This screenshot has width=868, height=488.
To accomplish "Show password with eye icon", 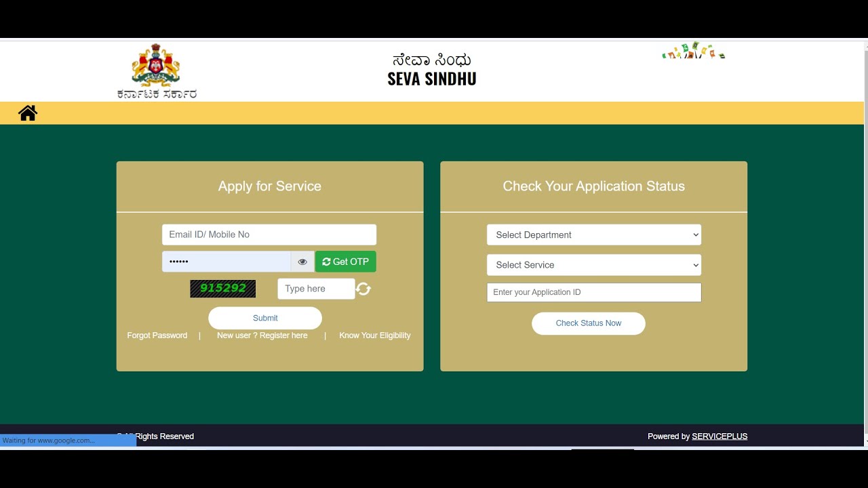I will pos(302,262).
